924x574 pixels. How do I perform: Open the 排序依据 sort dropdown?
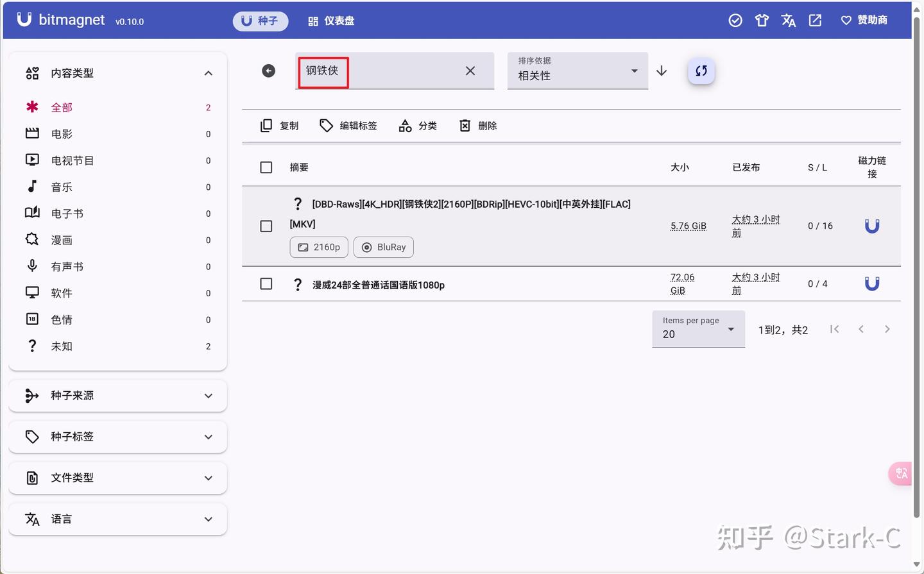pos(577,71)
